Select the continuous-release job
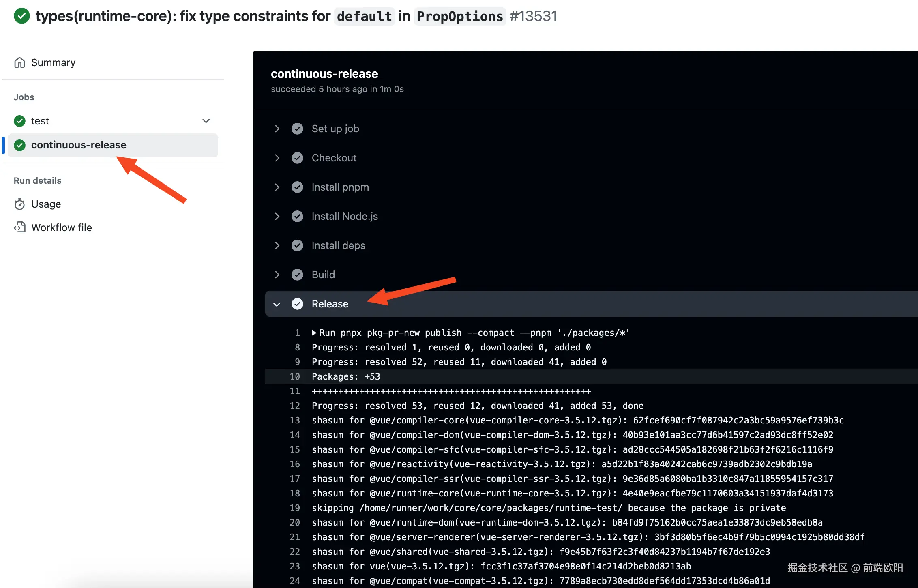This screenshot has width=918, height=588. pyautogui.click(x=79, y=145)
